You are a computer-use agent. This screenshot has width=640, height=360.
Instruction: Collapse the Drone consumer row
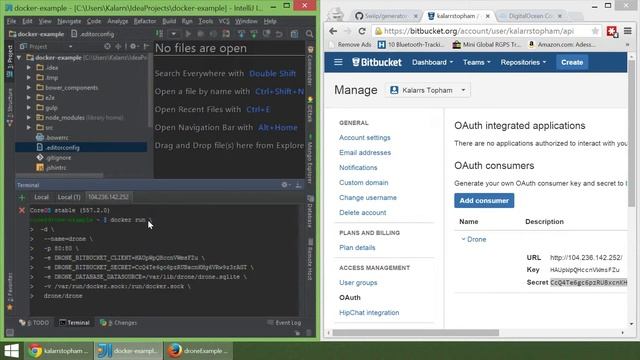[x=474, y=239]
